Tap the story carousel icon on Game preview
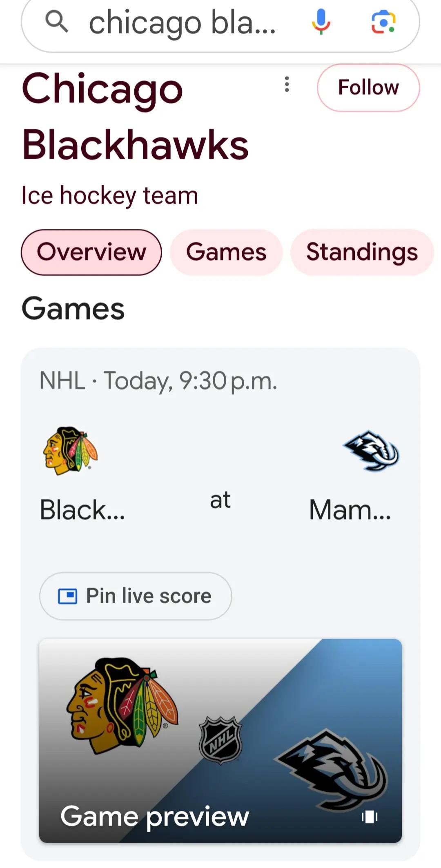 (x=370, y=817)
